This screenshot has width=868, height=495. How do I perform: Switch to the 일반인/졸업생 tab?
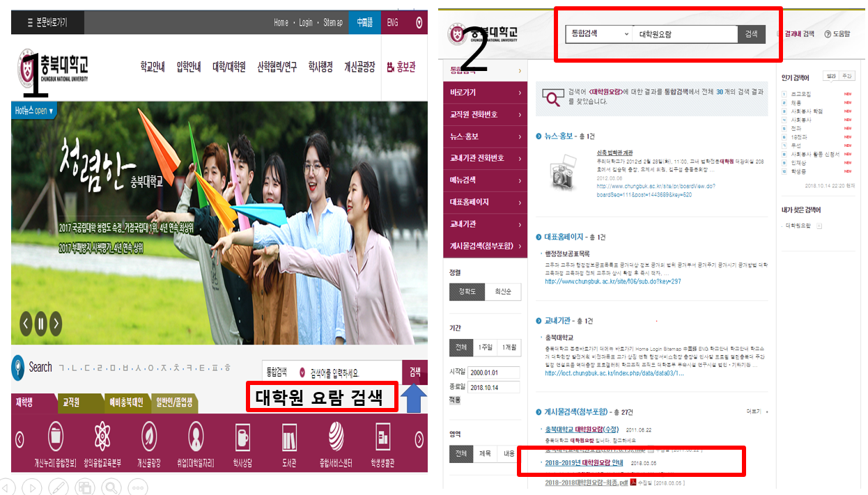(175, 402)
